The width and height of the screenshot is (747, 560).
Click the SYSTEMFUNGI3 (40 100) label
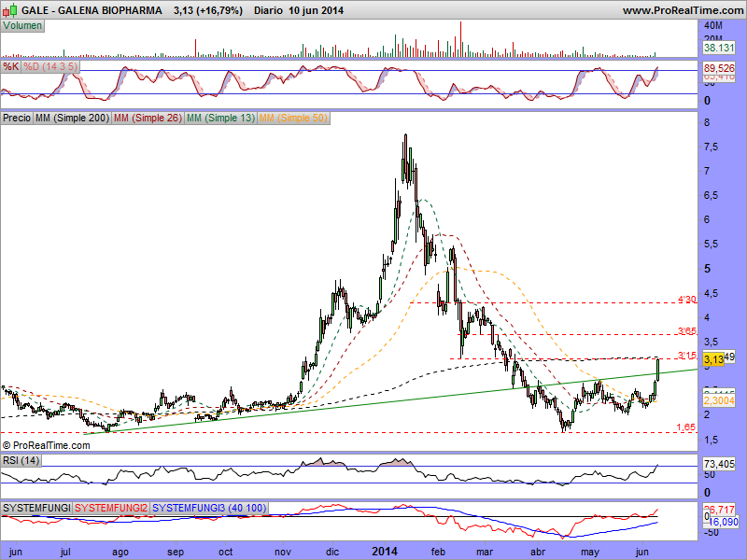[209, 508]
